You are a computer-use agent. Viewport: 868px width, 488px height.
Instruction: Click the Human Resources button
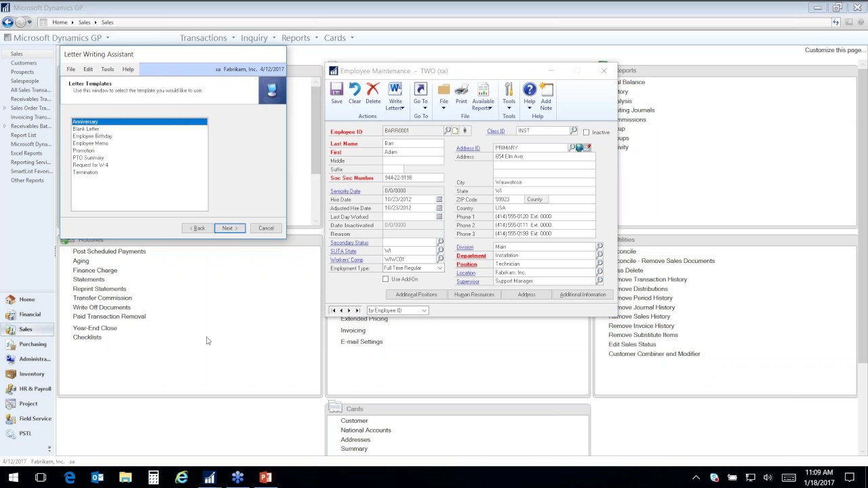coord(474,294)
